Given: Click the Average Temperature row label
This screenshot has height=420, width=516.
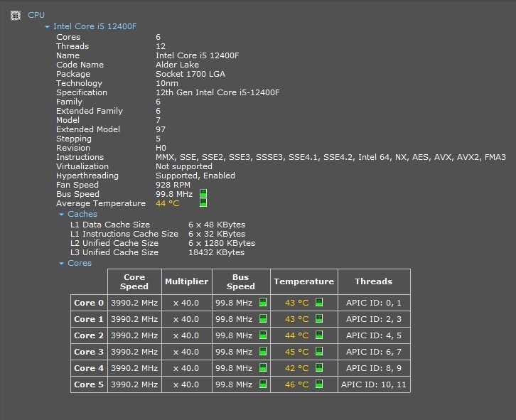Looking at the screenshot, I should (101, 203).
